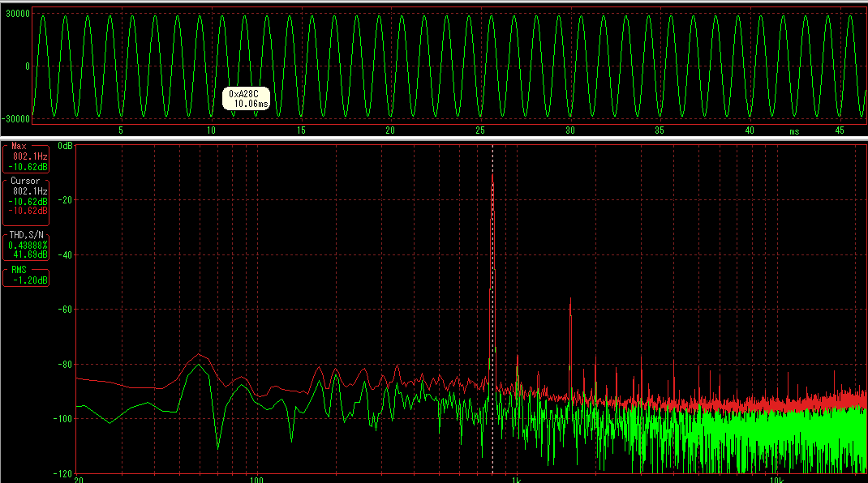Click the -60 spectrum level label
This screenshot has height=483, width=868.
[64, 310]
